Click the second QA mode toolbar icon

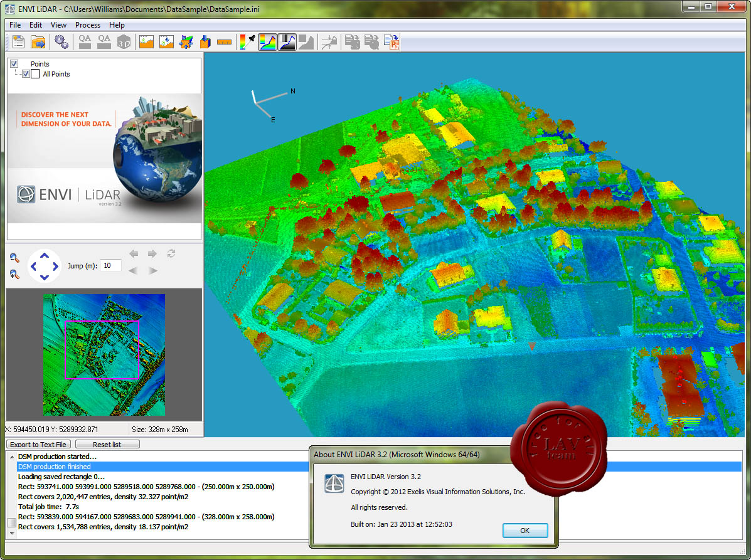[x=104, y=42]
